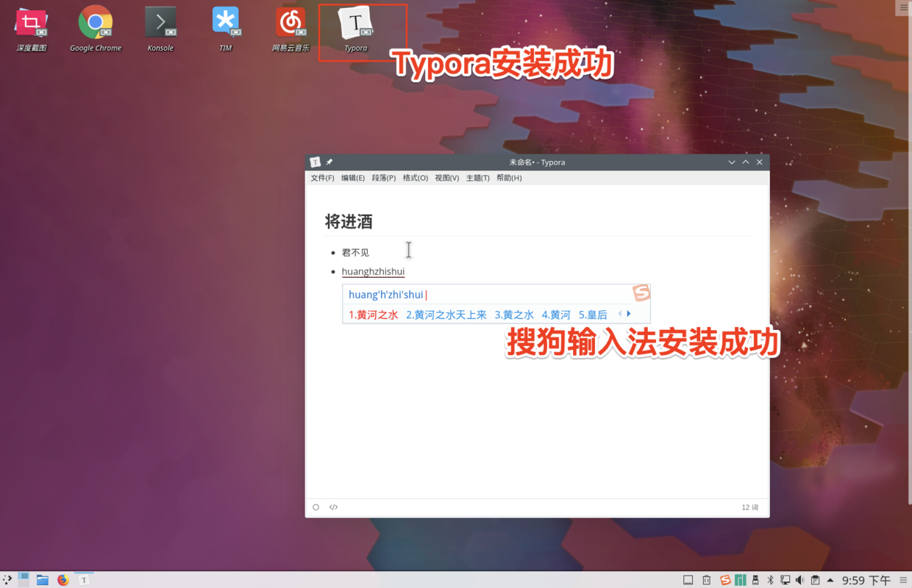Open the TIM desktop icon

pyautogui.click(x=225, y=29)
